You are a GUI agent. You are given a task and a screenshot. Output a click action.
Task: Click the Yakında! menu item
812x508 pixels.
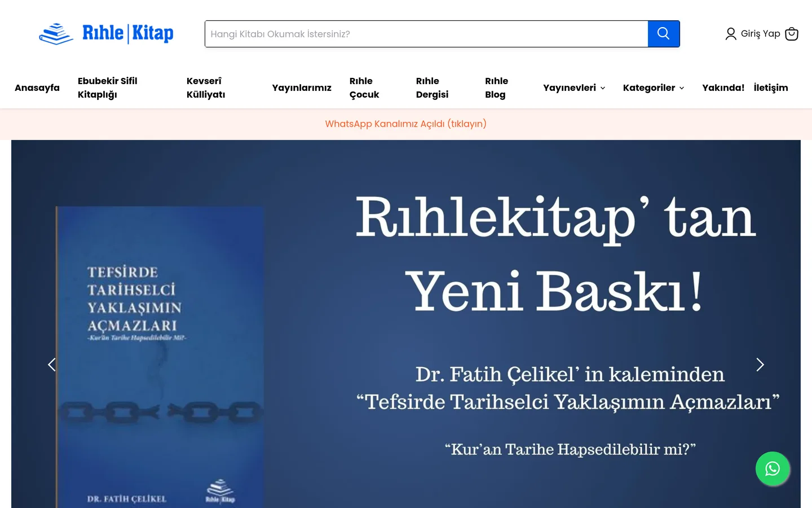tap(723, 87)
